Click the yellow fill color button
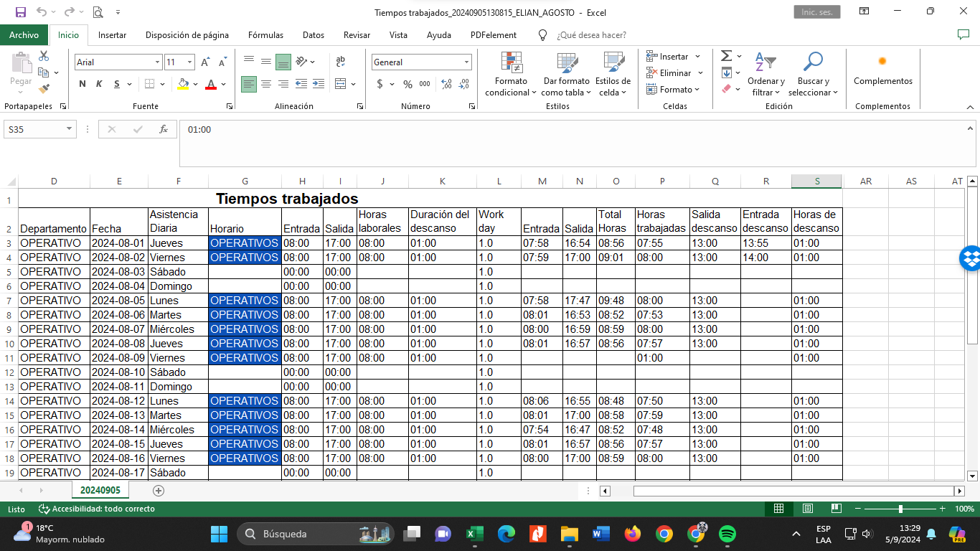This screenshot has width=980, height=551. coord(184,84)
